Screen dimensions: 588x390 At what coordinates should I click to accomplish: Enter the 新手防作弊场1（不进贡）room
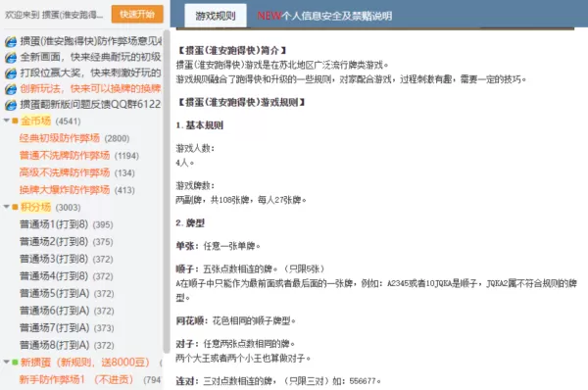(x=90, y=379)
